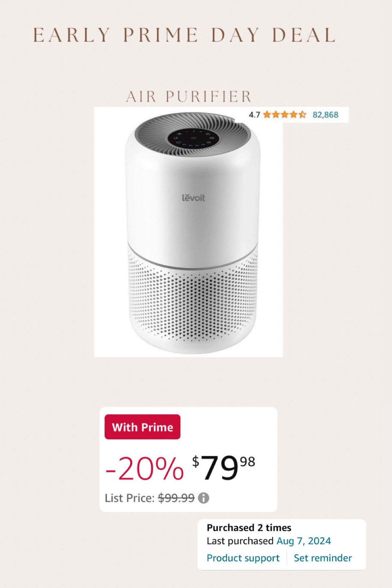The width and height of the screenshot is (392, 588).
Task: Click the second star of the rating
Action: coord(276,115)
